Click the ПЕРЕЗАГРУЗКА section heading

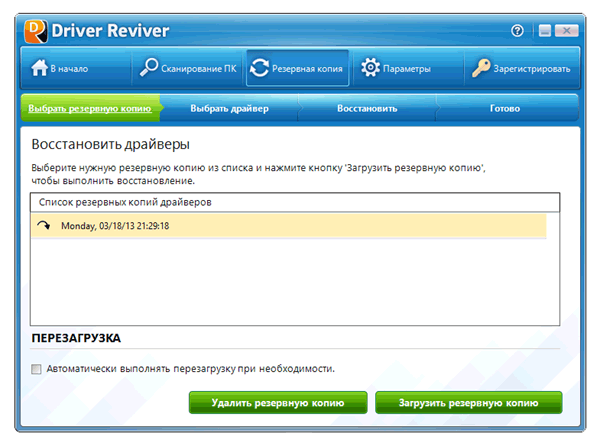[76, 338]
